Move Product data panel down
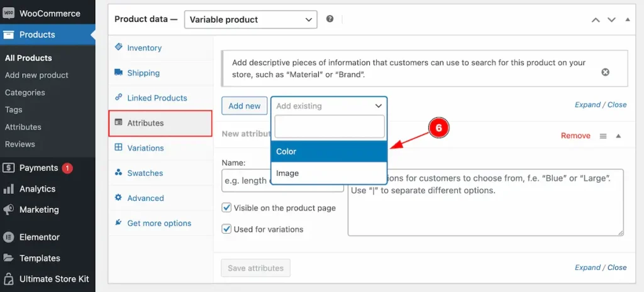Viewport: 644px width, 292px height. 611,19
